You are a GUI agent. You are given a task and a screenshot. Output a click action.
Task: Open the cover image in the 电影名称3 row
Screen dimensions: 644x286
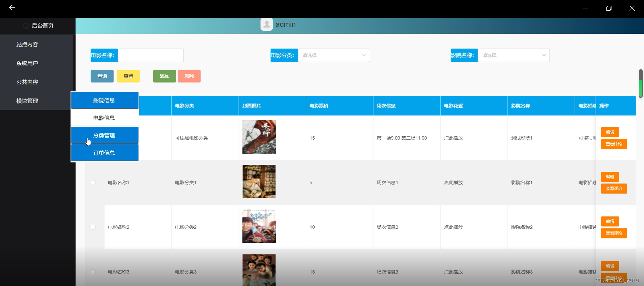click(x=259, y=270)
